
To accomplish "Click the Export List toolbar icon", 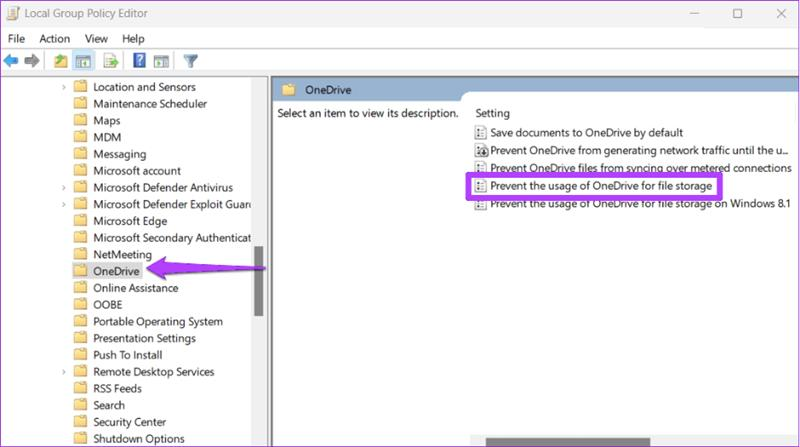I will [x=111, y=61].
